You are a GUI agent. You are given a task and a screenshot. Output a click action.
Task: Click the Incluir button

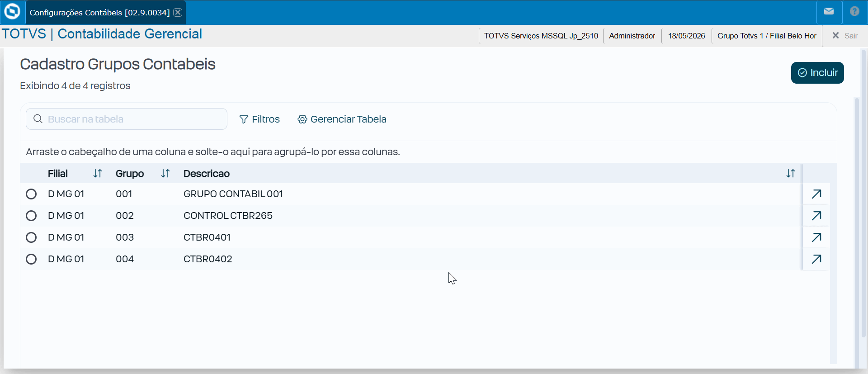817,73
